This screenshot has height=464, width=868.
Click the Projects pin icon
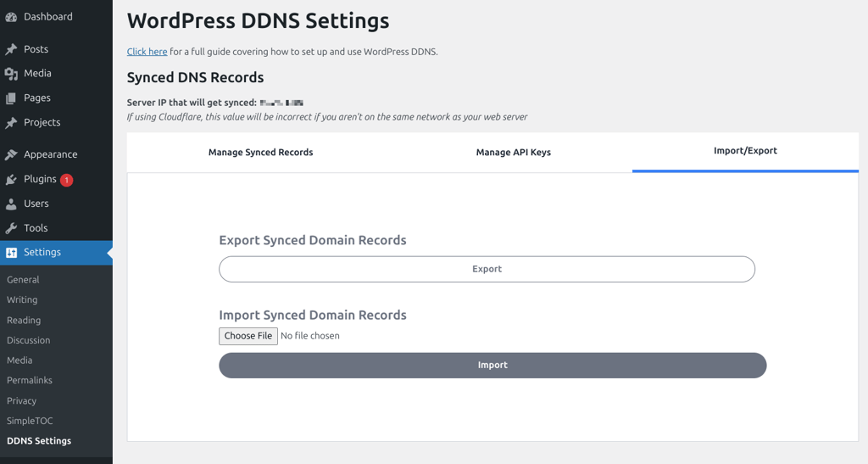(x=11, y=122)
